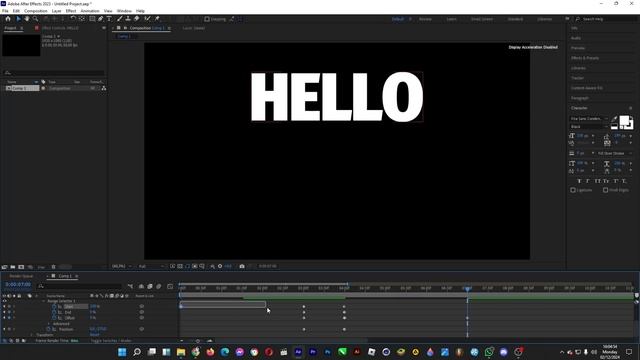
Task: Click the snapshot camera icon in viewer
Action: coord(242,266)
